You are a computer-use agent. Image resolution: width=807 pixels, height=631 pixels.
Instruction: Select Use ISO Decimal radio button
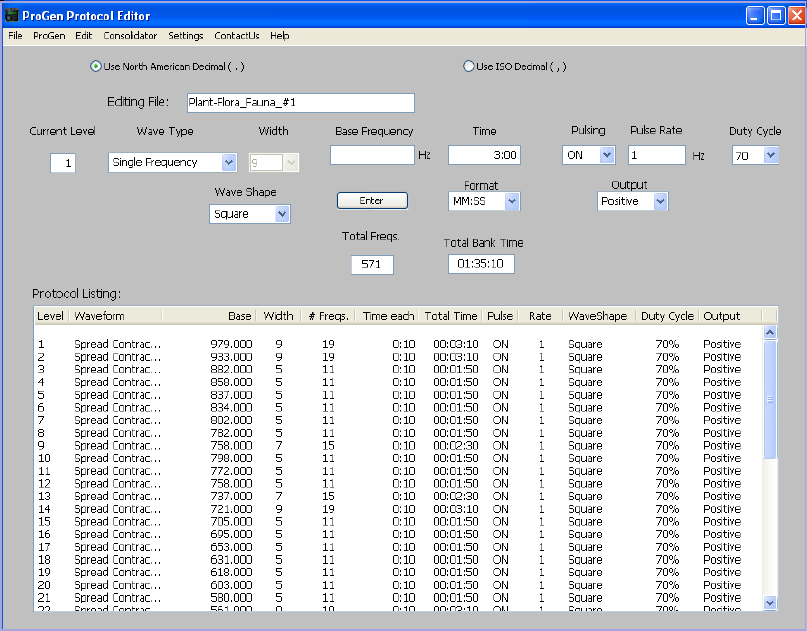click(469, 67)
